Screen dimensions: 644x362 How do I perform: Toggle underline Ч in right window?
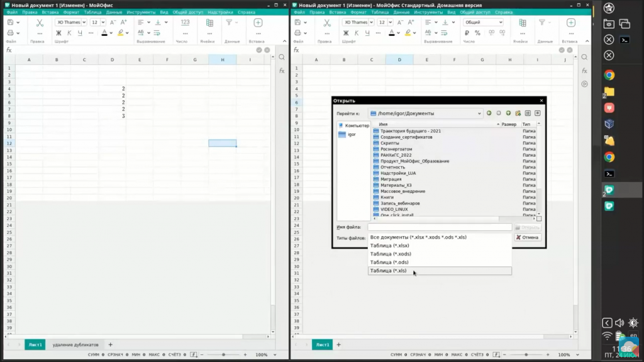coord(367,33)
